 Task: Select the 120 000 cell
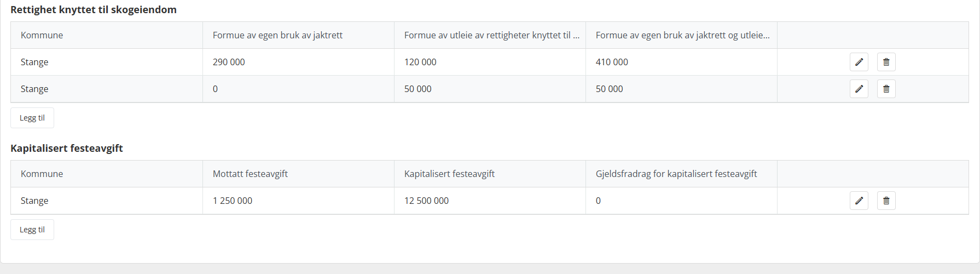pos(490,62)
